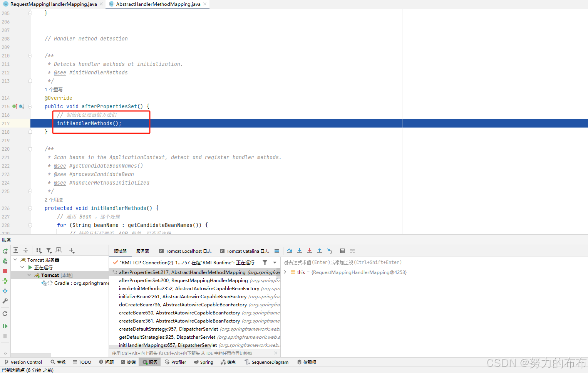Click the Rerun icon in Services sidebar
Image resolution: width=588 pixels, height=373 pixels.
(x=5, y=251)
